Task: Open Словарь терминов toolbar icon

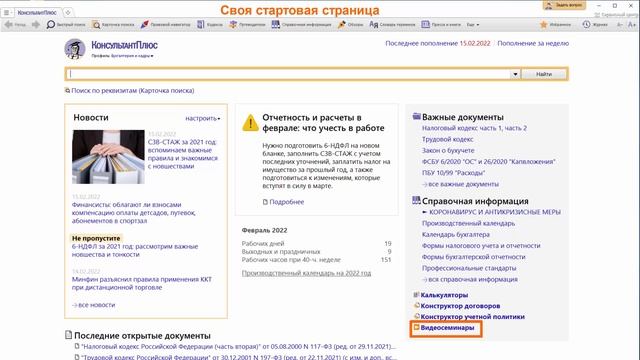Action: [x=392, y=24]
